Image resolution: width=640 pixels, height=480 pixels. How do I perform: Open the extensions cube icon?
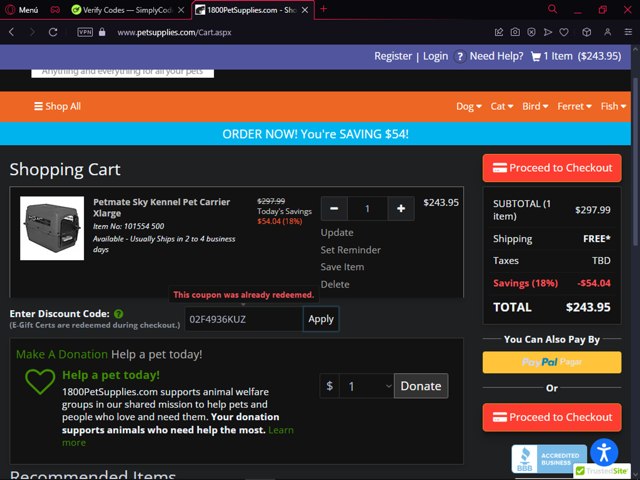coord(587,32)
